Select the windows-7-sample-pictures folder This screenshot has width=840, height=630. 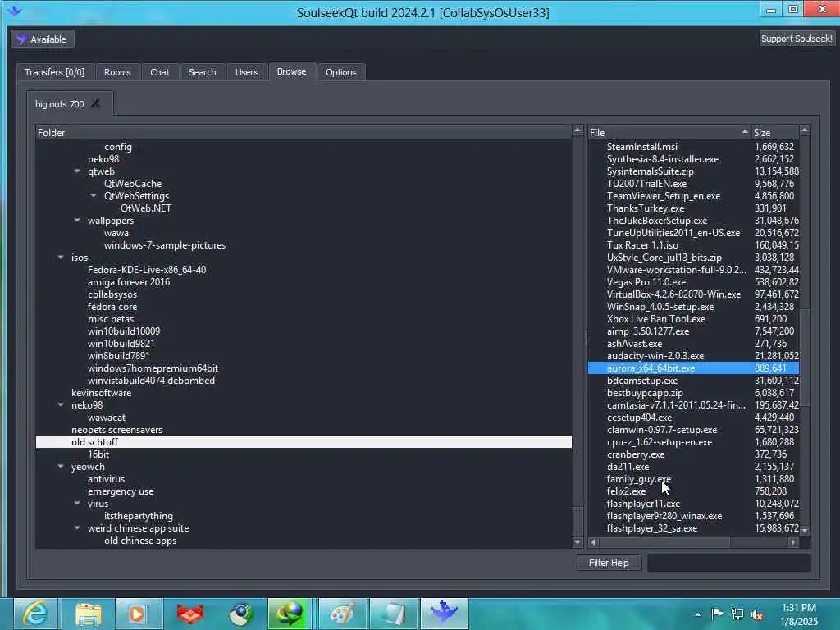165,244
